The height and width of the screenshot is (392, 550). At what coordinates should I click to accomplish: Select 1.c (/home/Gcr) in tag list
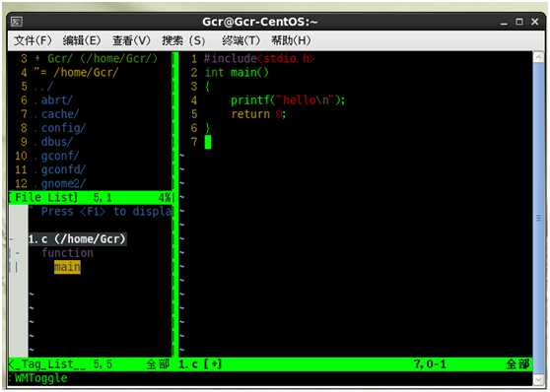click(x=77, y=239)
